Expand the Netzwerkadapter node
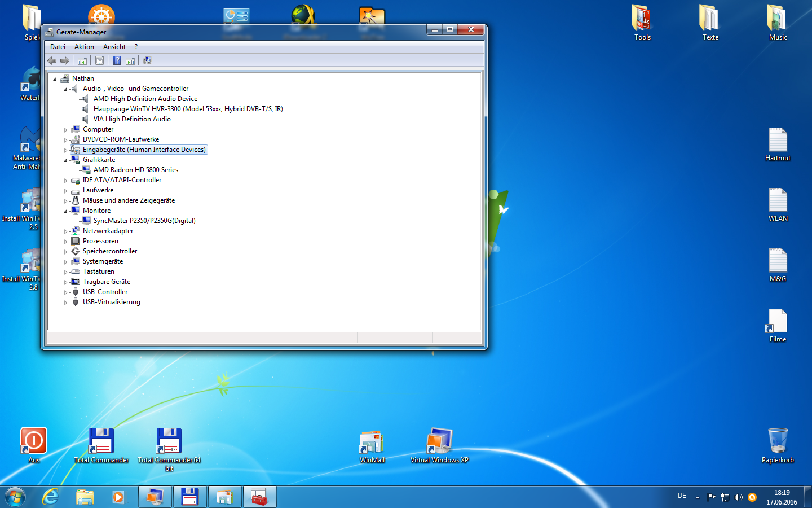The image size is (812, 508). point(65,231)
